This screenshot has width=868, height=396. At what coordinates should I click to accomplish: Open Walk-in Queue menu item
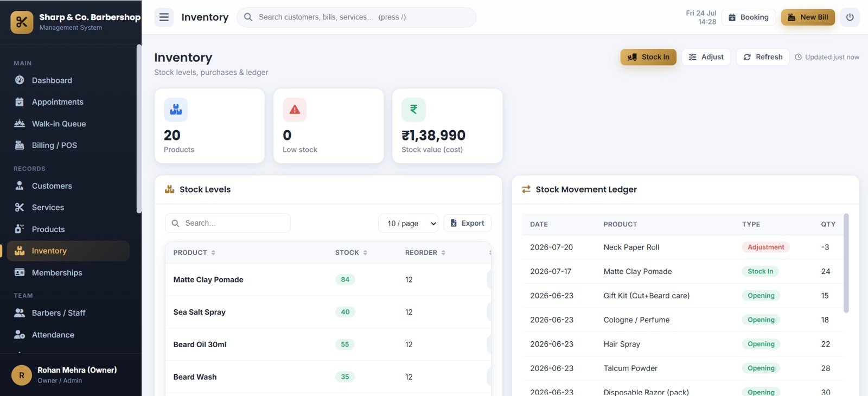(68, 124)
